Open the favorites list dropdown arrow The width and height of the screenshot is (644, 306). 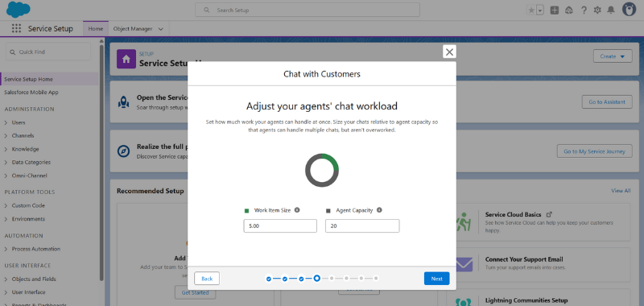point(540,10)
